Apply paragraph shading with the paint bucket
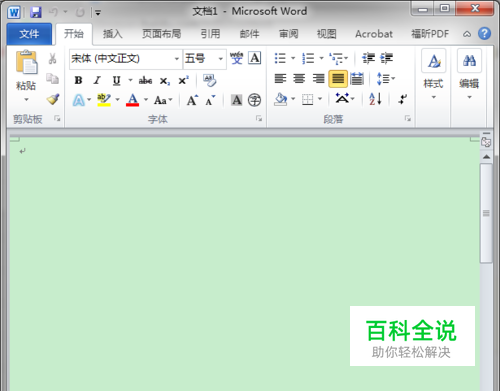 [281, 99]
